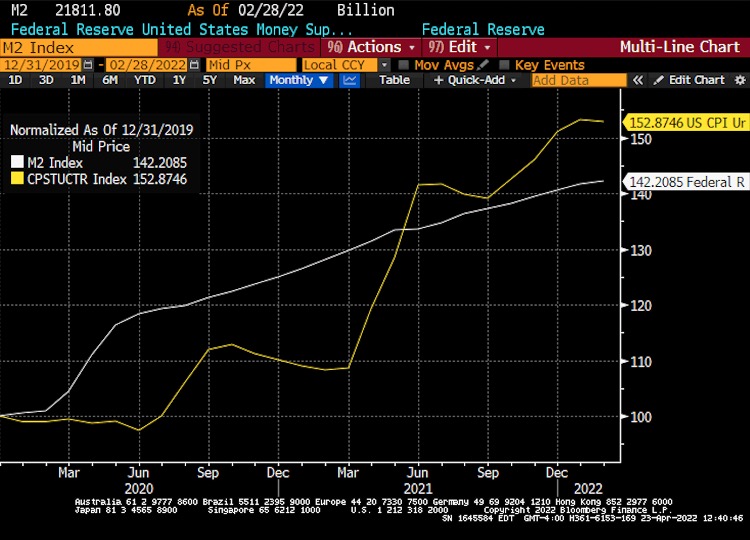Viewport: 750px width, 540px height.
Task: Enable the Key Events checkbox
Action: (x=504, y=65)
